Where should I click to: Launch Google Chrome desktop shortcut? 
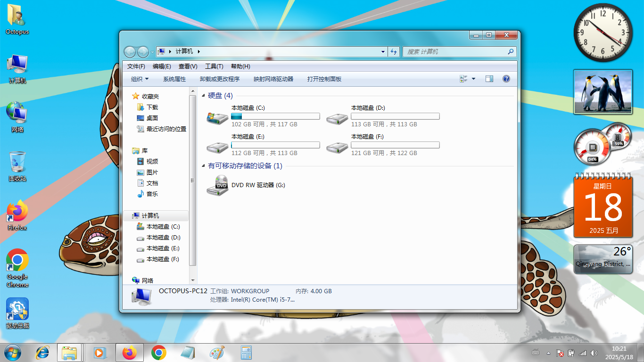coord(17,268)
